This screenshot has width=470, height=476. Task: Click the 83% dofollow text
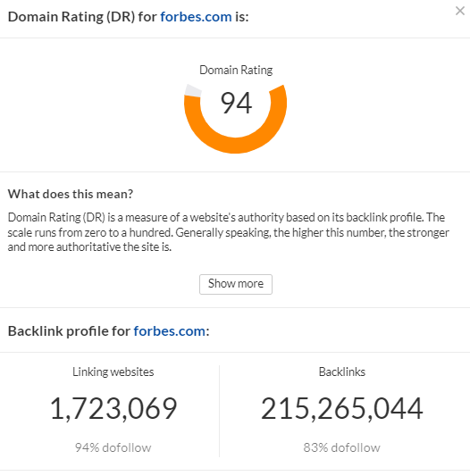tap(342, 447)
